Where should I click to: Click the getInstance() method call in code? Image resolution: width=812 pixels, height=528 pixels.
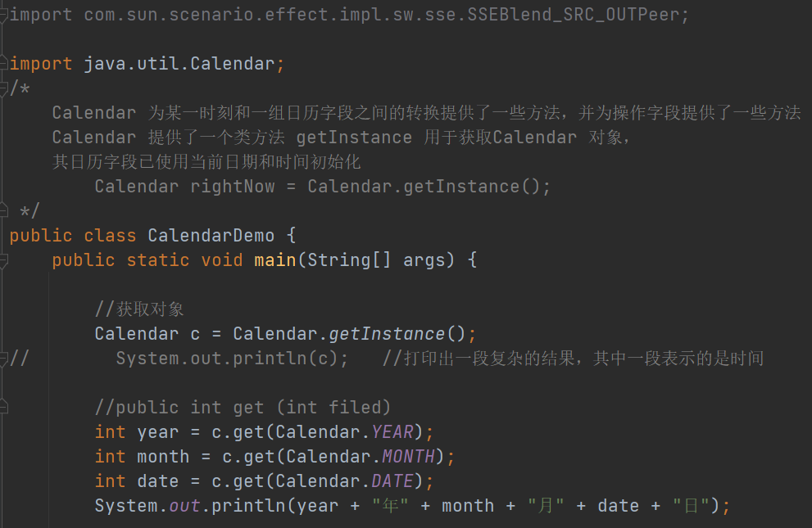point(385,334)
